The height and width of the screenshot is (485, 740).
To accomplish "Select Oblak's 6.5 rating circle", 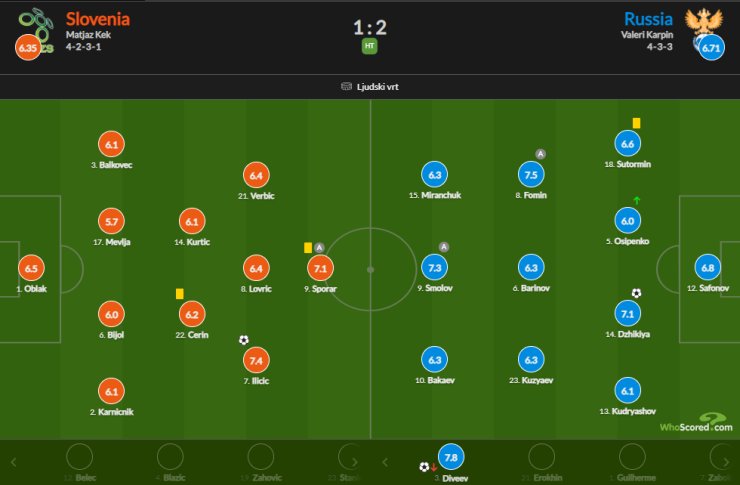I will pos(31,268).
